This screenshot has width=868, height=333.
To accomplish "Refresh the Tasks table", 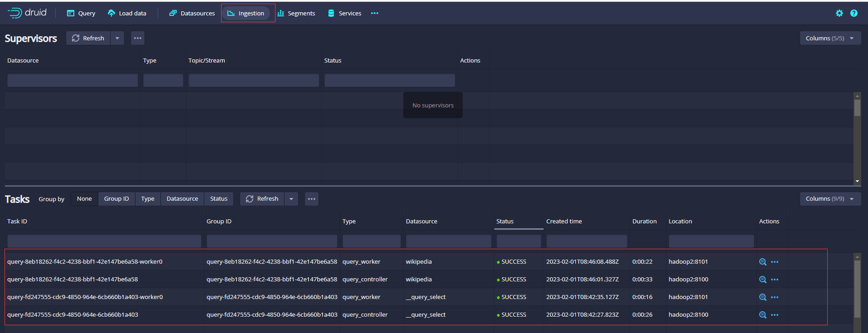I will point(262,198).
